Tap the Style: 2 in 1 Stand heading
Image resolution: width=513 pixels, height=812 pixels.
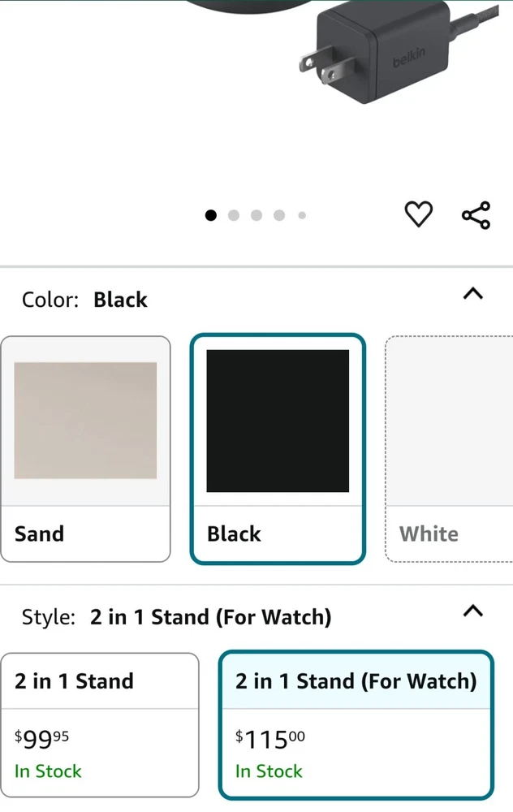176,617
